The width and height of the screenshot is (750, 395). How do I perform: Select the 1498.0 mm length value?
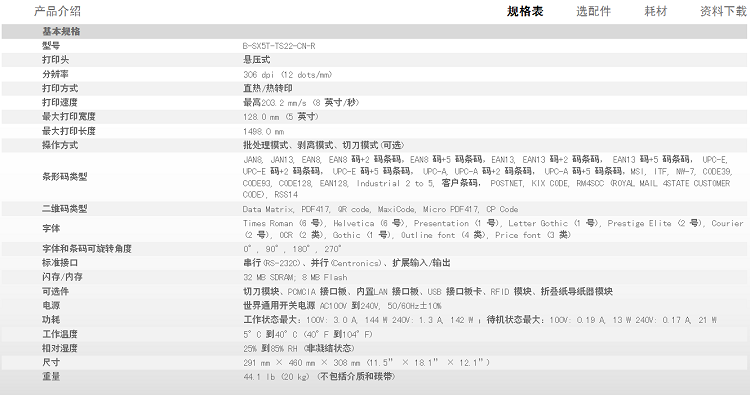tap(264, 131)
